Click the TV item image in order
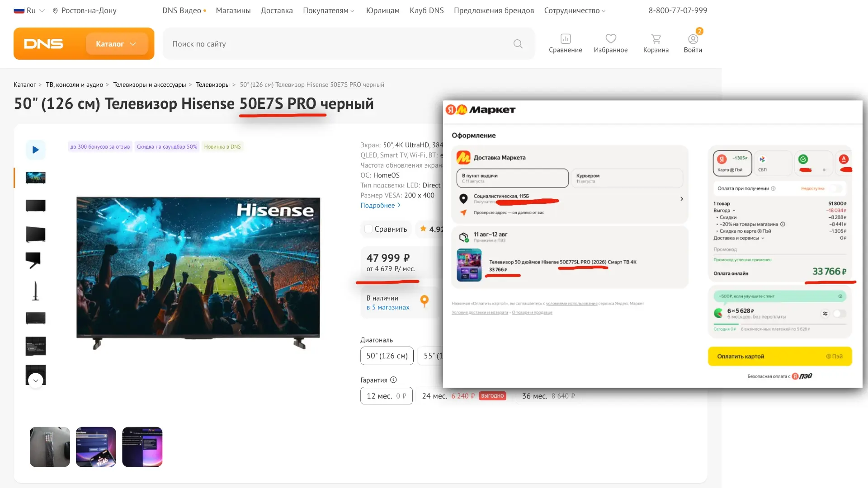This screenshot has height=488, width=868. tap(469, 265)
